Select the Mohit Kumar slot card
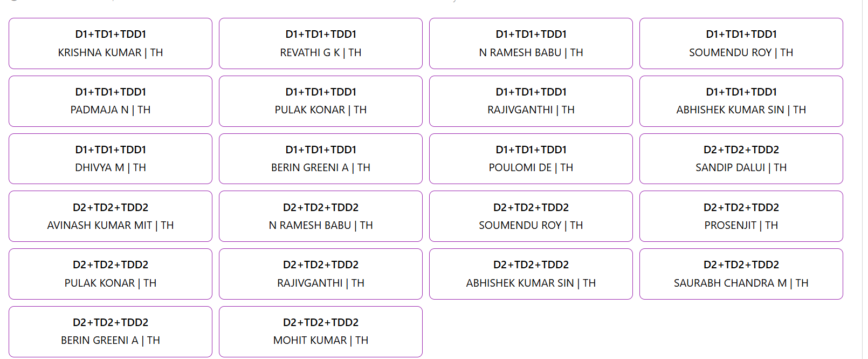868x359 pixels. (x=321, y=331)
